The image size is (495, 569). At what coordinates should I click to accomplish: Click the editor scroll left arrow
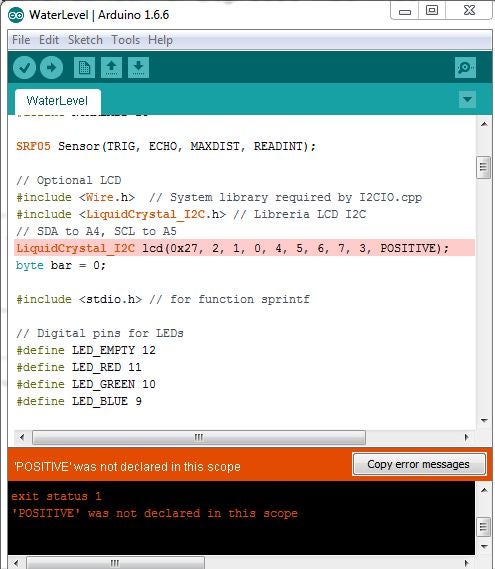tap(22, 437)
